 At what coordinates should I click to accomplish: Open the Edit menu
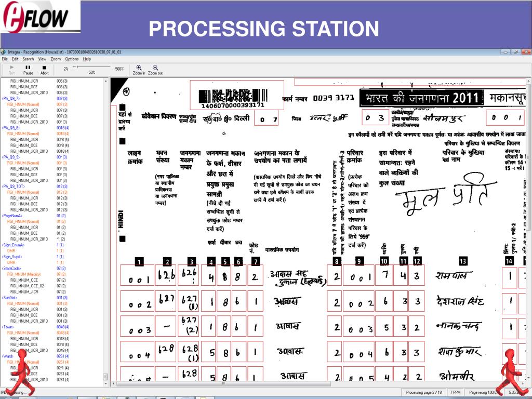pos(15,59)
